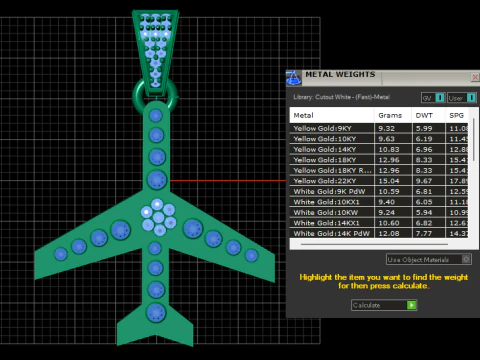Click the 7.77 DWT cell
The height and width of the screenshot is (360, 480).
[x=428, y=233]
